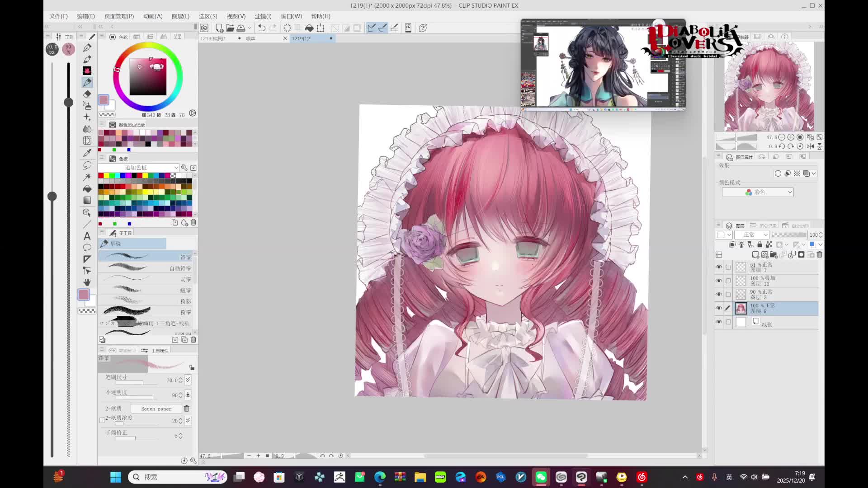Select the Eyedropper tool

tap(87, 153)
